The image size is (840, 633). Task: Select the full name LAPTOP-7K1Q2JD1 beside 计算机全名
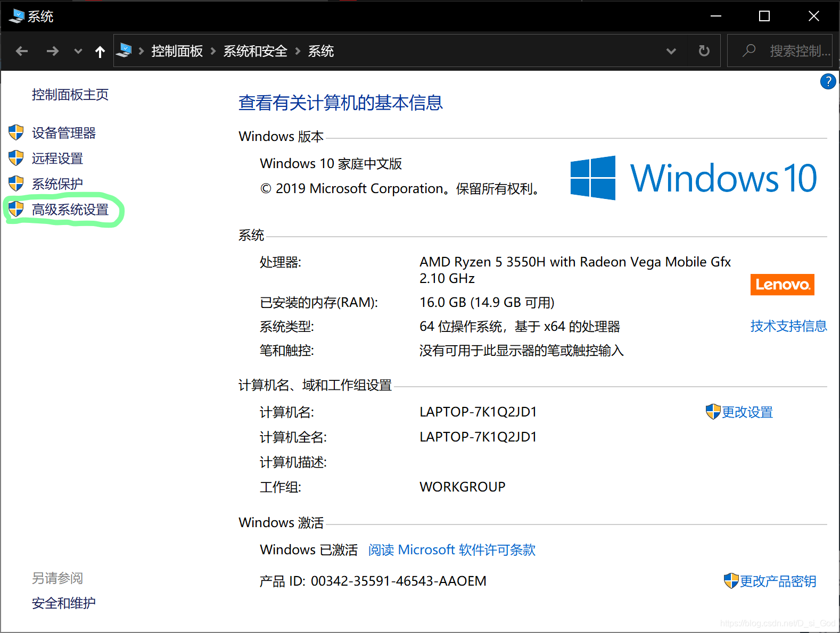[478, 437]
